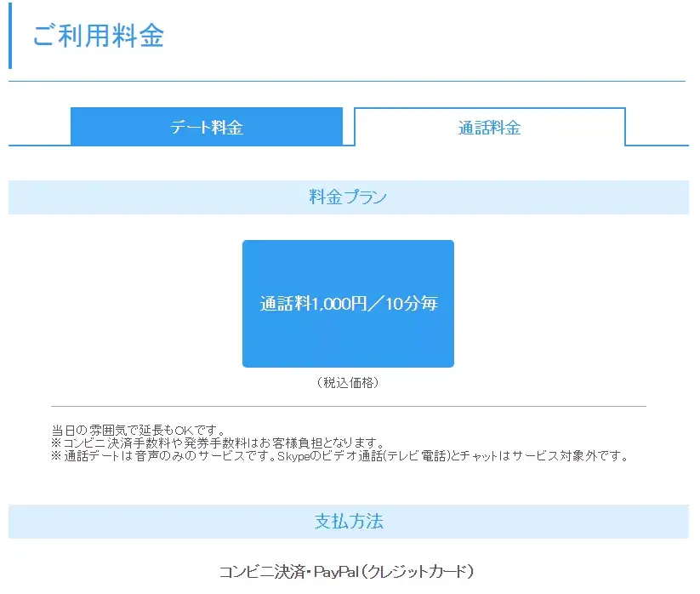Click the コンビニ決済・PayPal（クレジットカード） text
This screenshot has height=594, width=700.
pyautogui.click(x=347, y=571)
